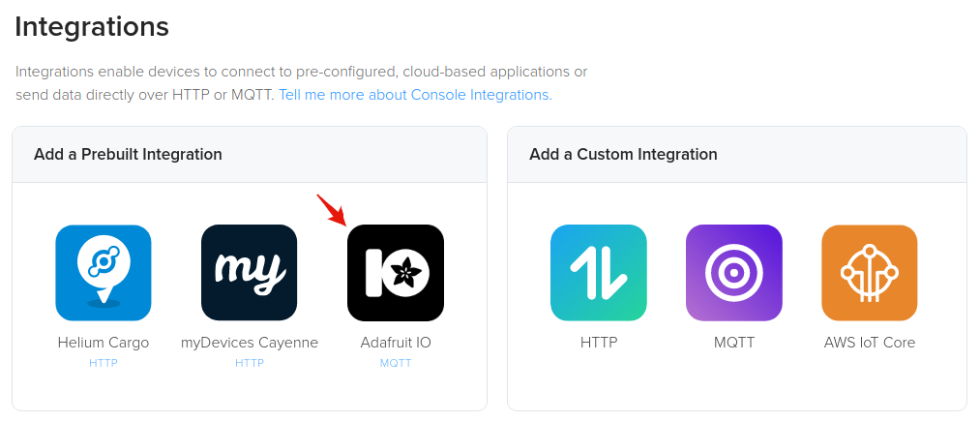Select the Helium Cargo integration icon
Viewport: 980px width, 422px height.
[x=104, y=272]
